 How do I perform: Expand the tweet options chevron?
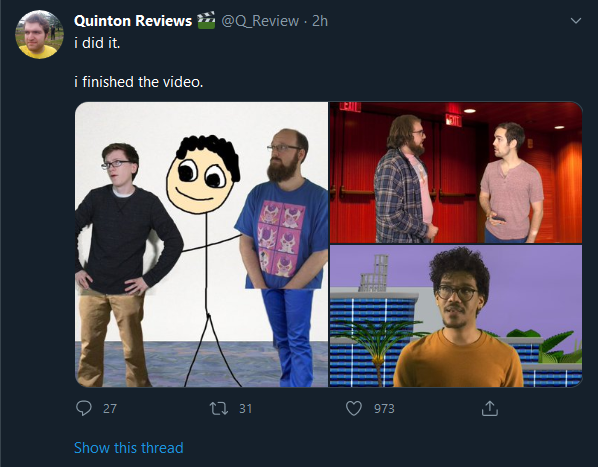pos(575,21)
